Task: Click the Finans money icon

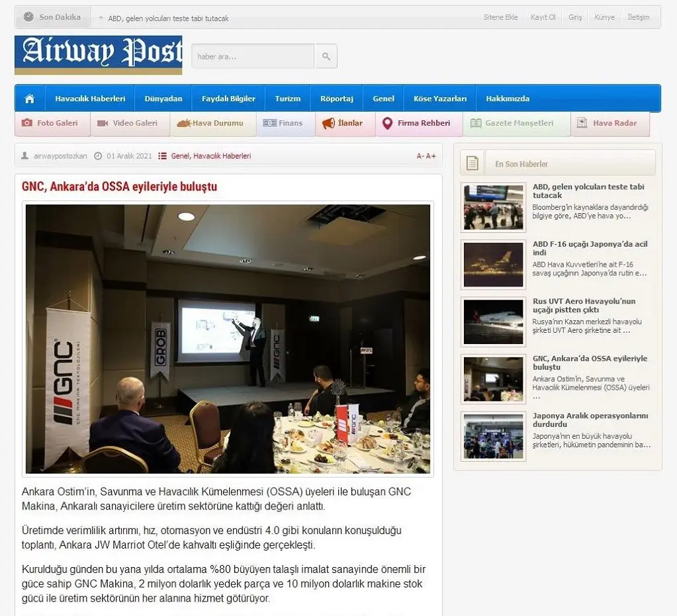Action: (x=270, y=123)
